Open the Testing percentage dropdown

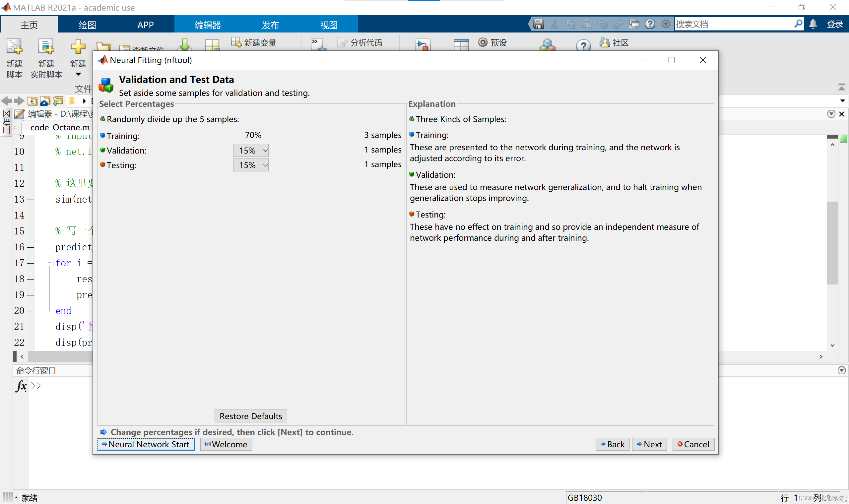pyautogui.click(x=251, y=165)
